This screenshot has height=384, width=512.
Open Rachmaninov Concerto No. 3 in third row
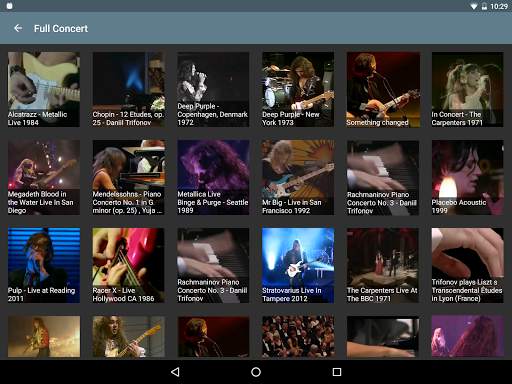[x=213, y=265]
